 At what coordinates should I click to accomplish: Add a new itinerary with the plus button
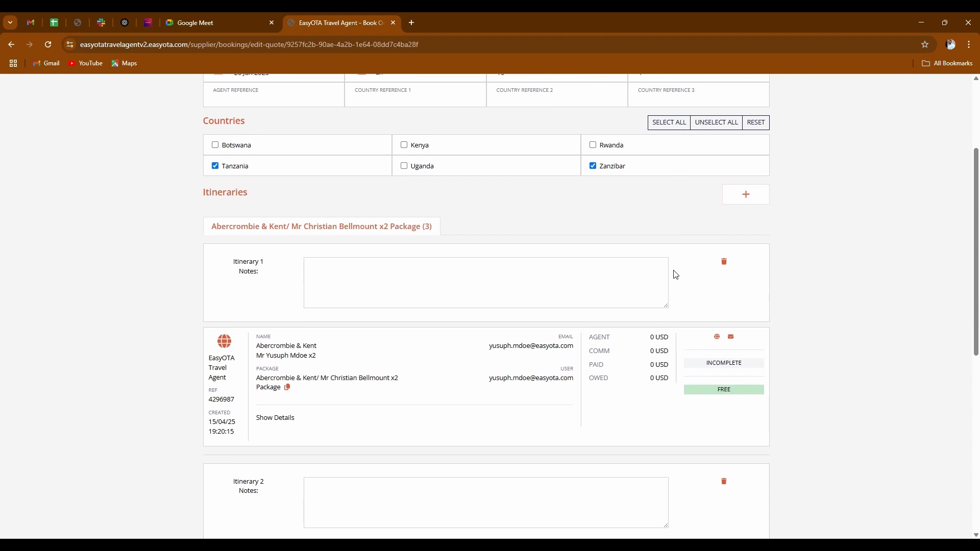click(x=746, y=194)
